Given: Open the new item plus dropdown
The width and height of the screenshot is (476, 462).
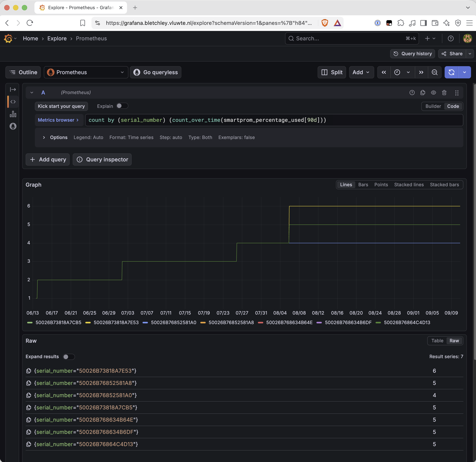Looking at the screenshot, I should (x=430, y=38).
